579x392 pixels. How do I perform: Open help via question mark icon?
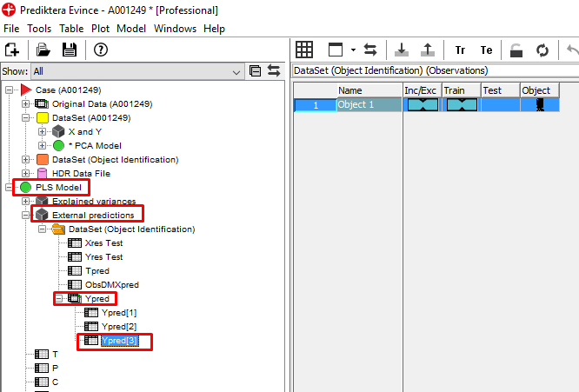click(x=100, y=50)
